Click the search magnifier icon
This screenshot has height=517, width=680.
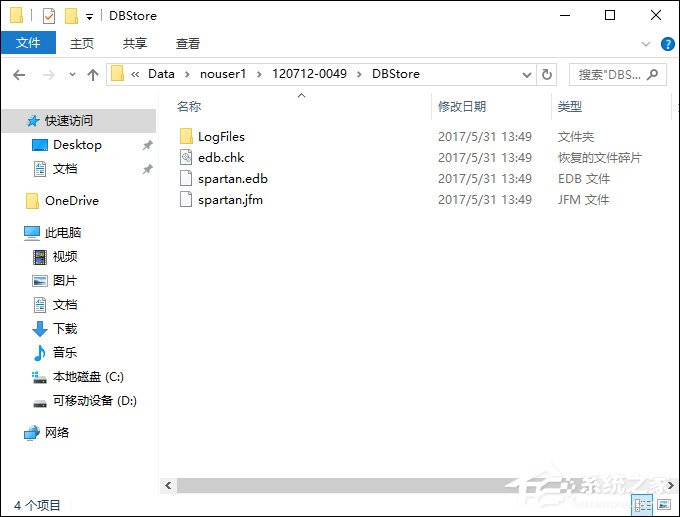point(652,75)
